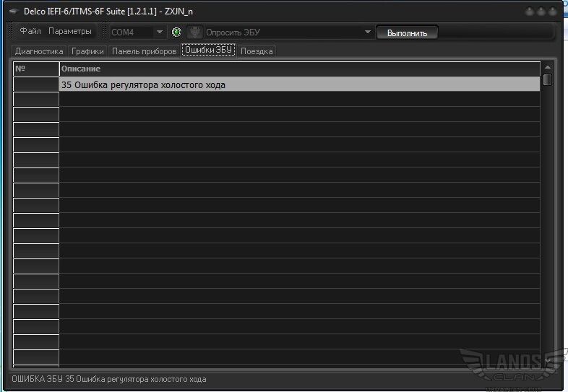The width and height of the screenshot is (568, 392).
Task: Open the Панель приборов tab
Action: 144,51
